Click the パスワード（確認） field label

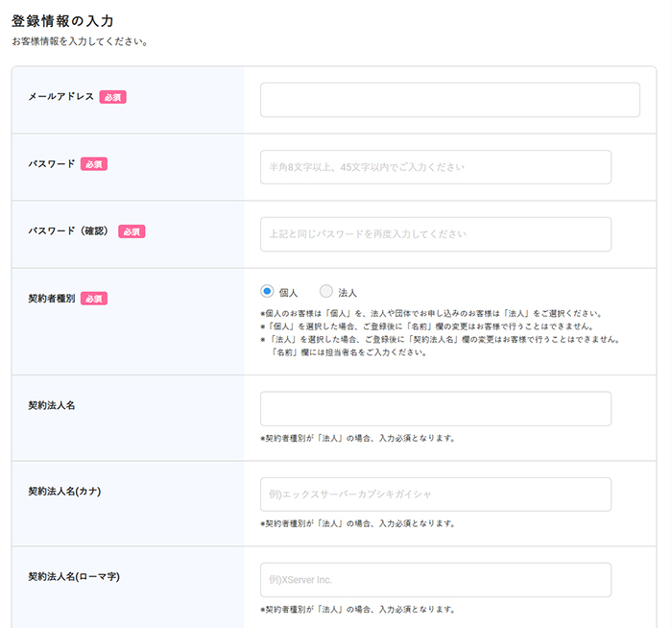tap(70, 231)
